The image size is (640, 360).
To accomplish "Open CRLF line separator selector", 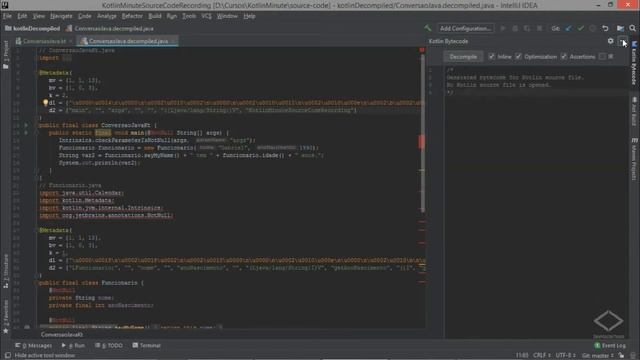I will pyautogui.click(x=542, y=356).
